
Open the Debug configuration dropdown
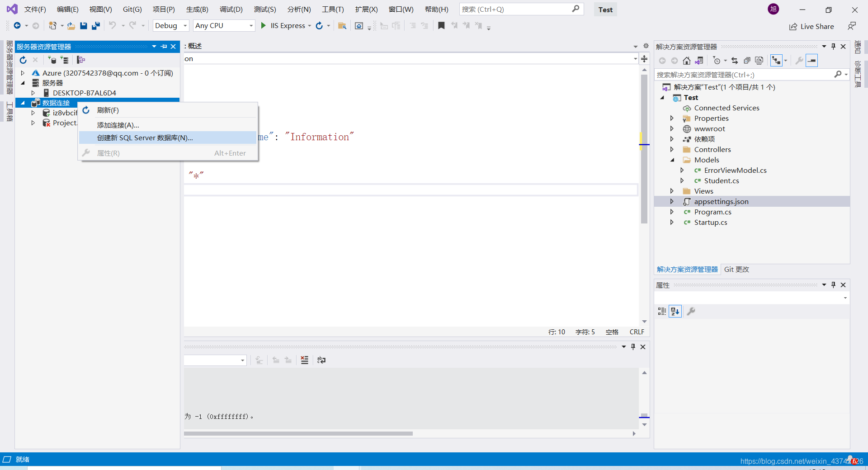point(171,26)
